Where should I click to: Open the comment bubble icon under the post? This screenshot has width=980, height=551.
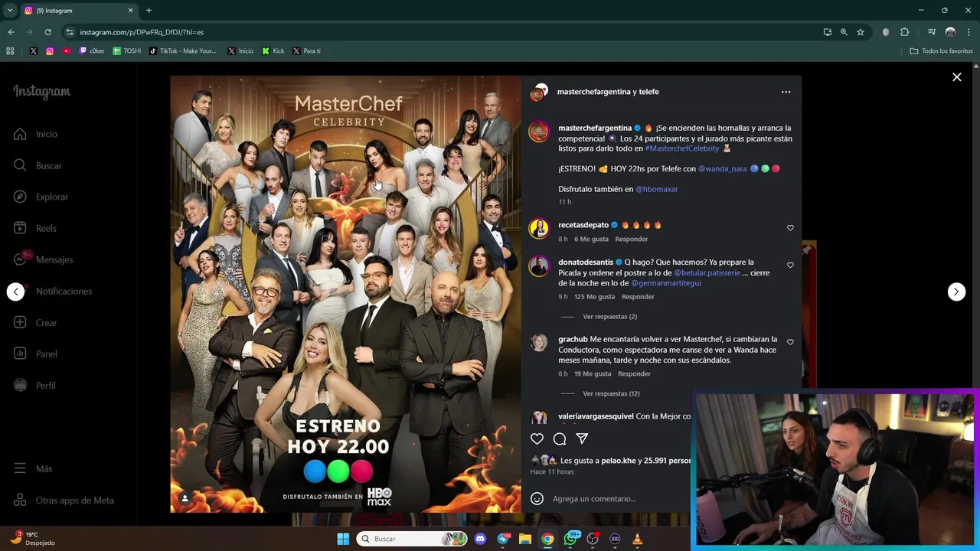[560, 439]
